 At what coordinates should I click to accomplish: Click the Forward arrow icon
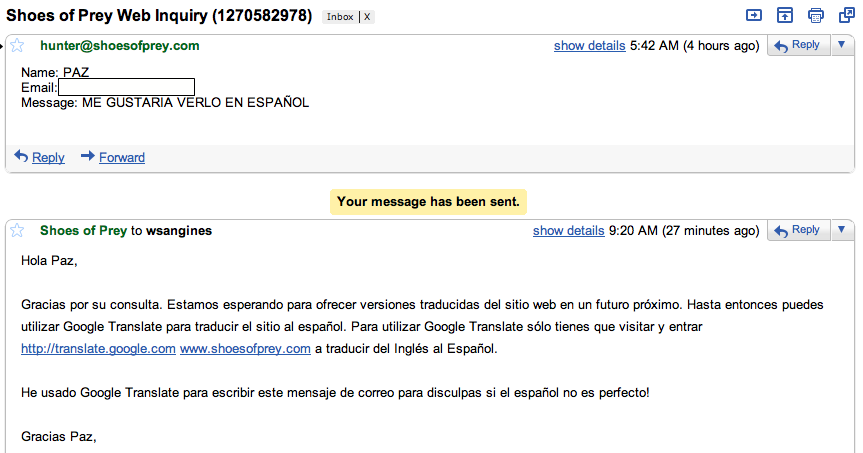88,156
